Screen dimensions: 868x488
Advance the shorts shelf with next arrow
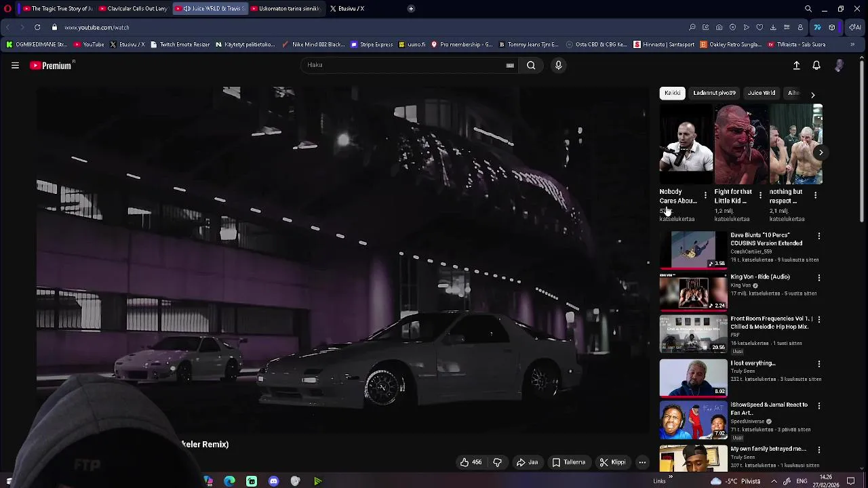point(821,152)
